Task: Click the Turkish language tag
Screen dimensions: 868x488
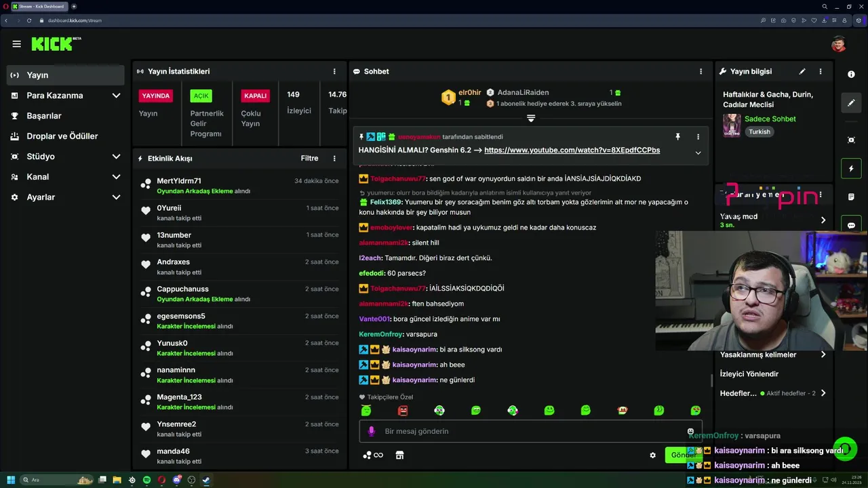Action: (x=759, y=132)
